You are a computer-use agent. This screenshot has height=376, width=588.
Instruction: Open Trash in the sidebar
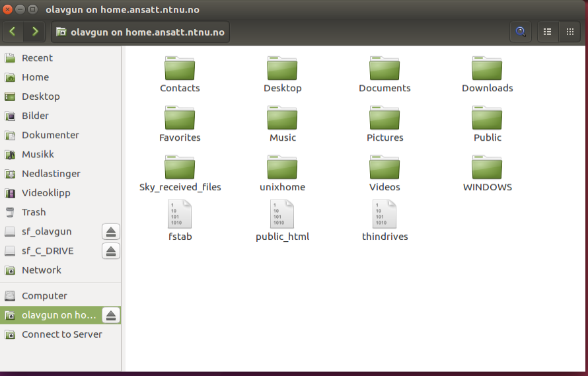point(60,212)
